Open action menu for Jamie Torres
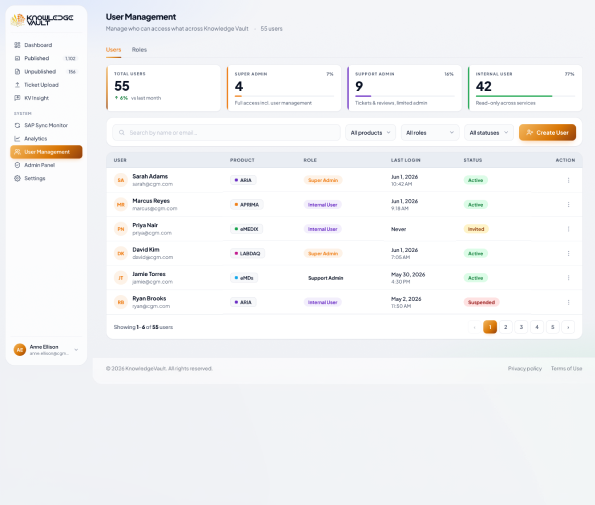The image size is (595, 505). 568,278
